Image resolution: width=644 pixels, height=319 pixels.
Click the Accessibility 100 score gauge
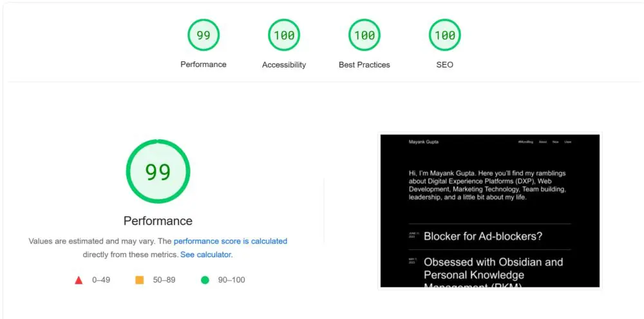[x=284, y=35]
